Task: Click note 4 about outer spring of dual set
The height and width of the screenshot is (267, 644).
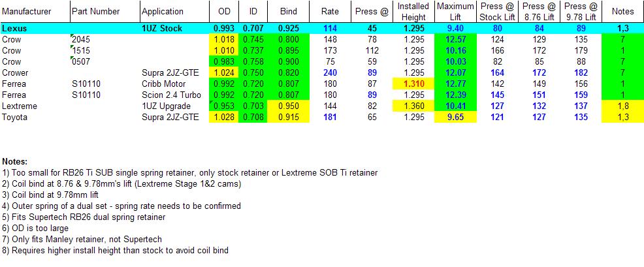Action: pyautogui.click(x=121, y=206)
